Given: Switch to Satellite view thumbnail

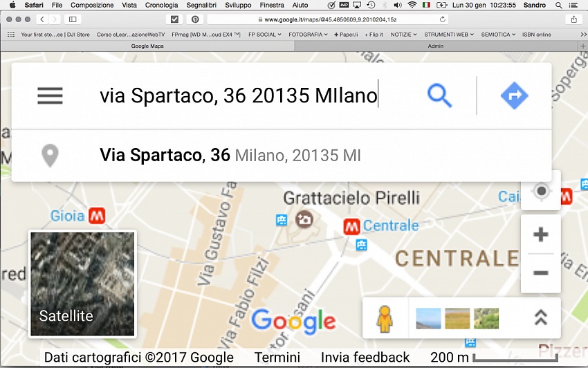Looking at the screenshot, I should 82,284.
